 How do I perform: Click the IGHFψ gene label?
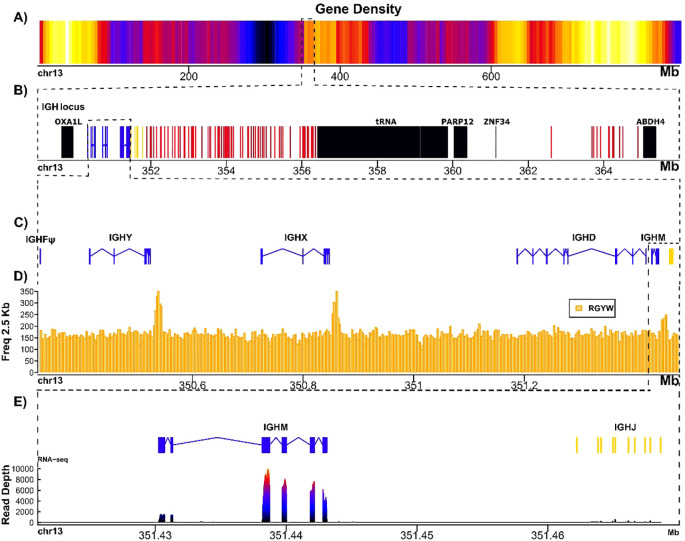(x=40, y=239)
